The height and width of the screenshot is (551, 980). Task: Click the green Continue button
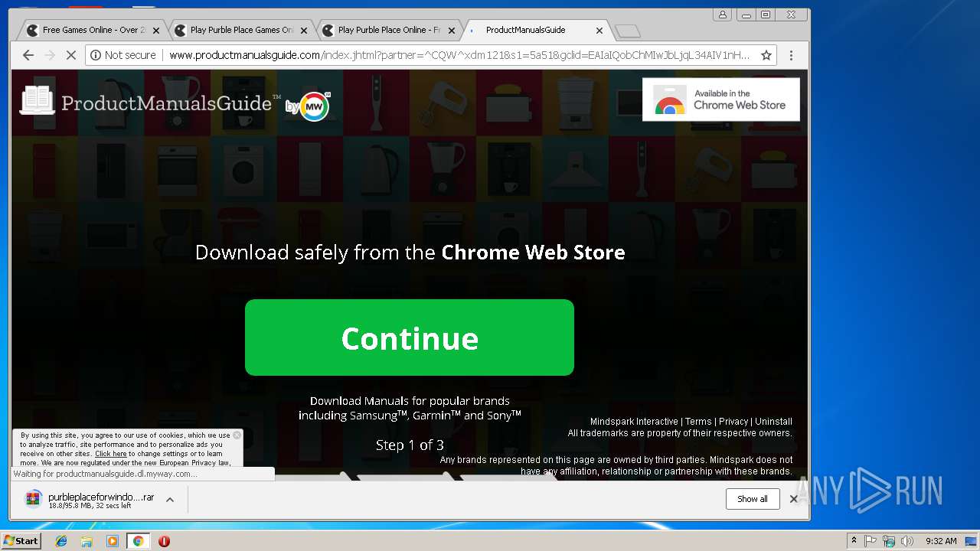(x=410, y=337)
